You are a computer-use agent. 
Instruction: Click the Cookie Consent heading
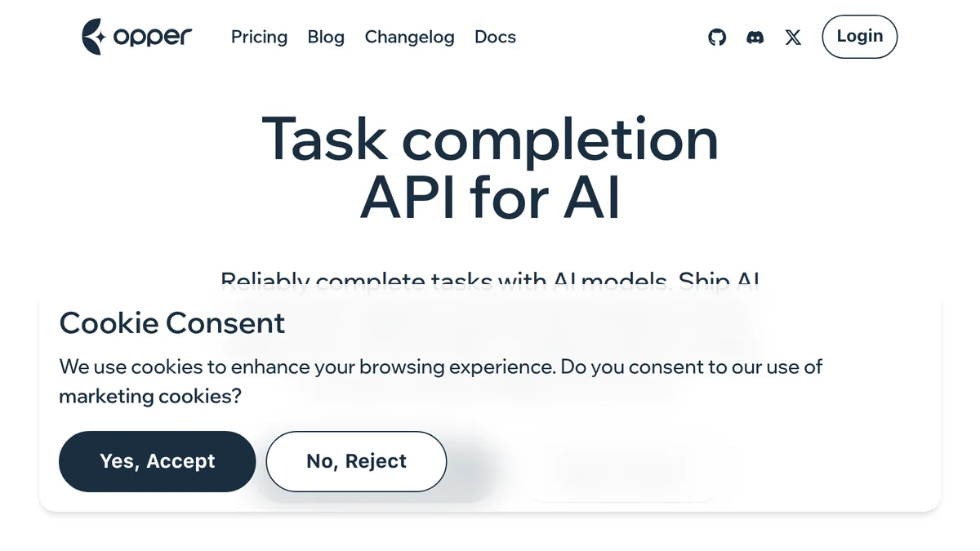tap(171, 323)
